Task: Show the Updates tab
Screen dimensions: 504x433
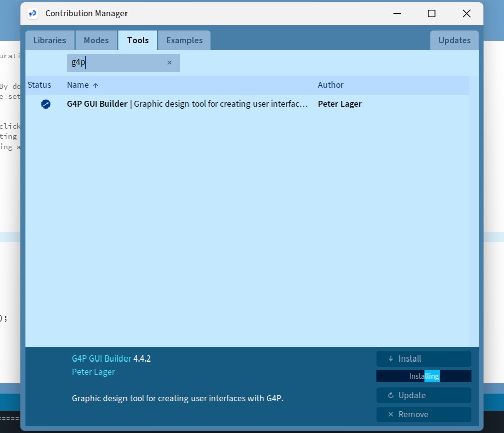Action: pyautogui.click(x=454, y=40)
